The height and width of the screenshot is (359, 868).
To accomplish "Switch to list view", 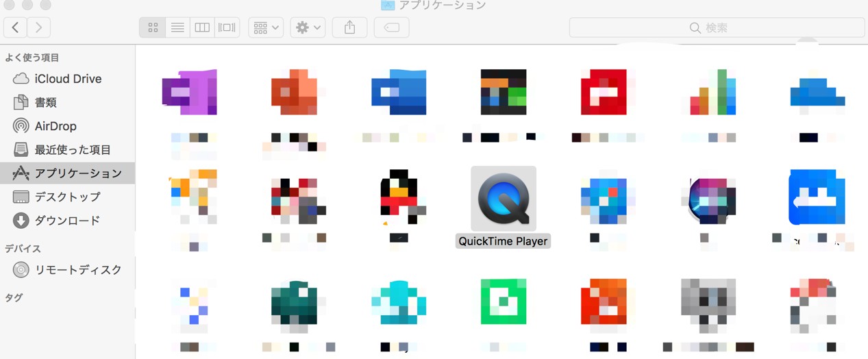I will click(177, 27).
